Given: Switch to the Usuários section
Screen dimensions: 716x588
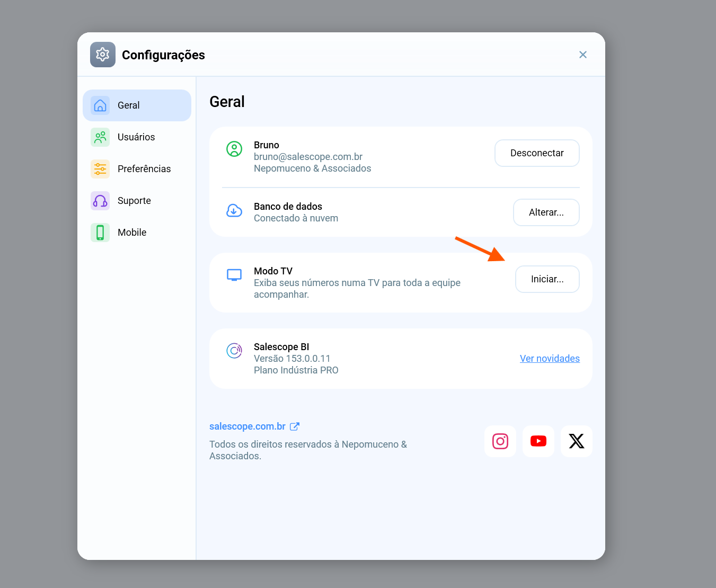Looking at the screenshot, I should tap(137, 137).
